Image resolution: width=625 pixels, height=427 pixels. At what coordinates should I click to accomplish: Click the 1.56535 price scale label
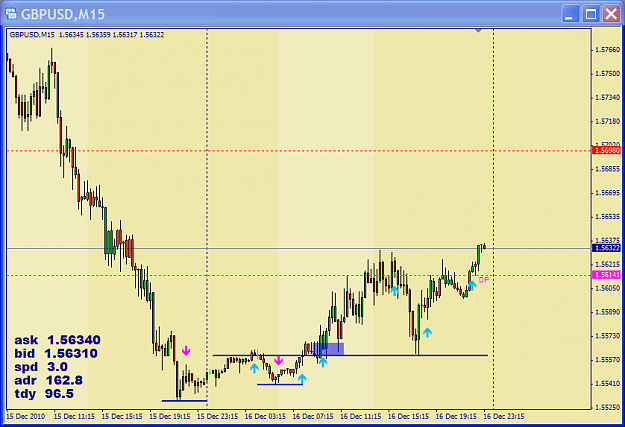607,217
